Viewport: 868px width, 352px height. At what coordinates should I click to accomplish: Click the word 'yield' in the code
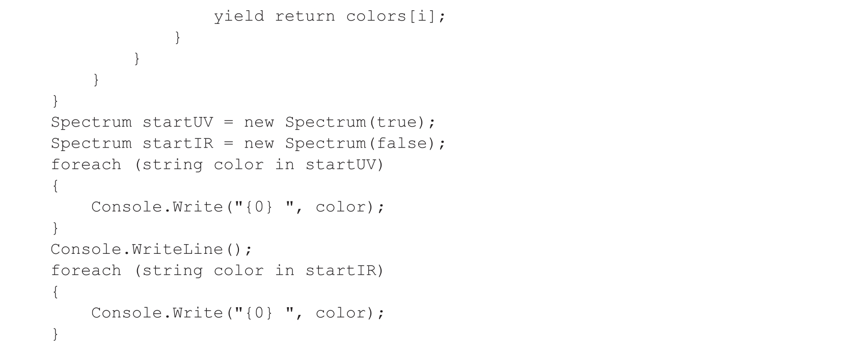point(239,17)
